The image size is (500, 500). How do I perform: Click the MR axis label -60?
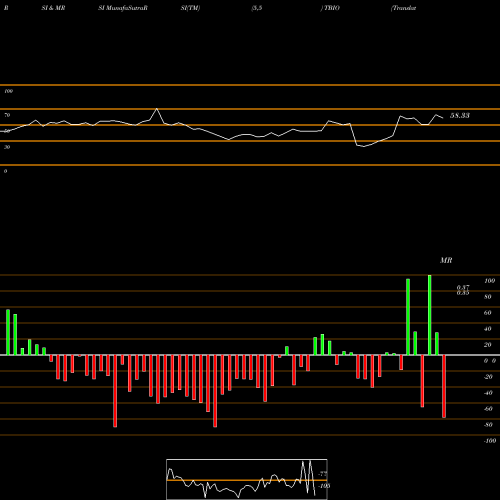(488, 409)
